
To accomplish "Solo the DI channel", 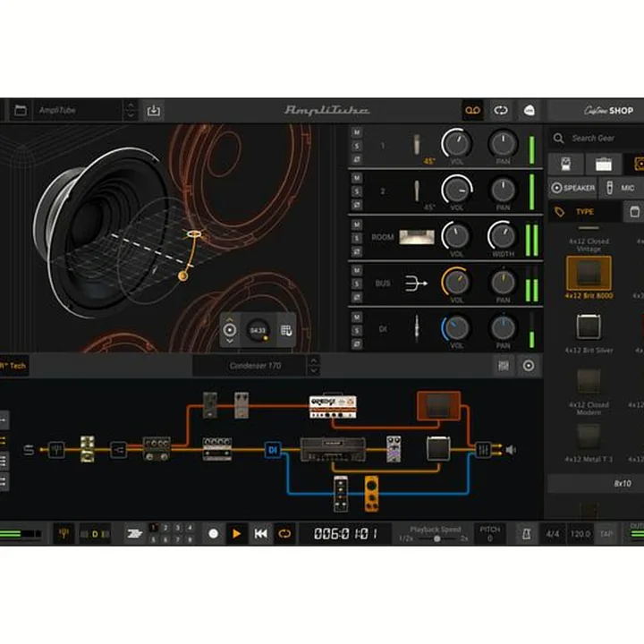I will click(x=357, y=330).
